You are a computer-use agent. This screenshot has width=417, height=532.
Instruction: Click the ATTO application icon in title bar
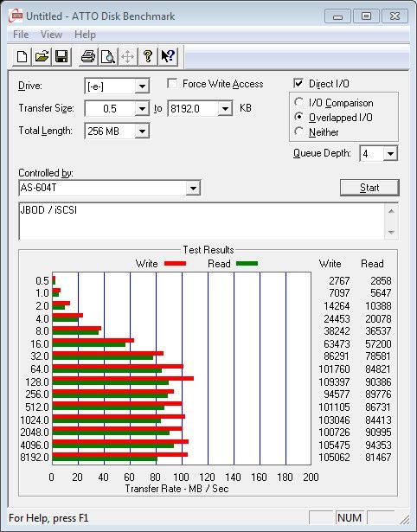[x=16, y=16]
